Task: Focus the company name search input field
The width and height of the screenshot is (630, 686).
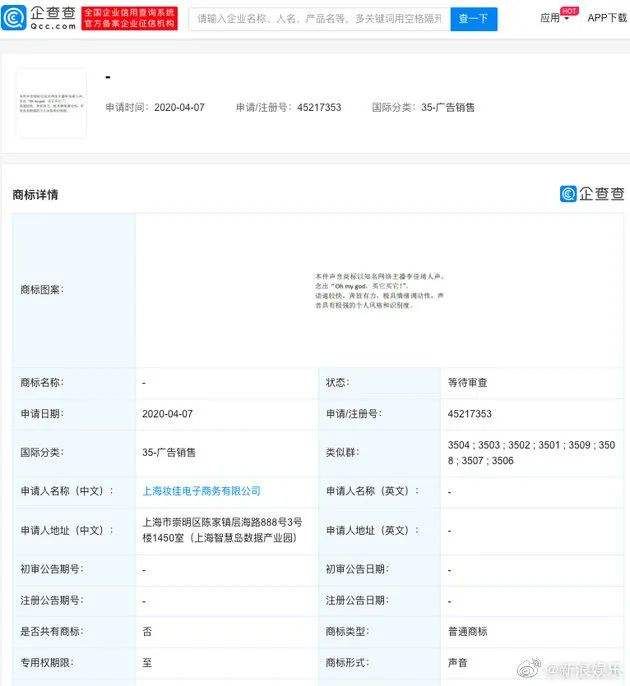Action: point(320,19)
